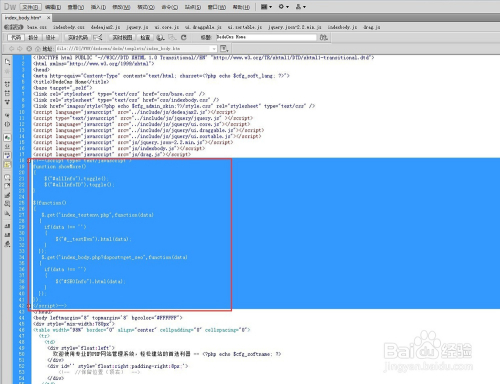Toggle word wrap in the coding toolbar
Screen dimensions: 500x384
pos(7,155)
